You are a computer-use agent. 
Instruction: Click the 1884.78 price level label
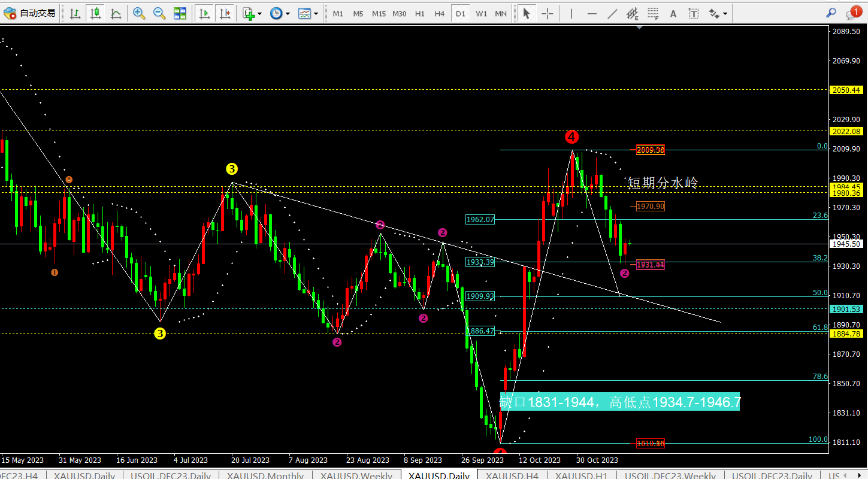tap(846, 334)
